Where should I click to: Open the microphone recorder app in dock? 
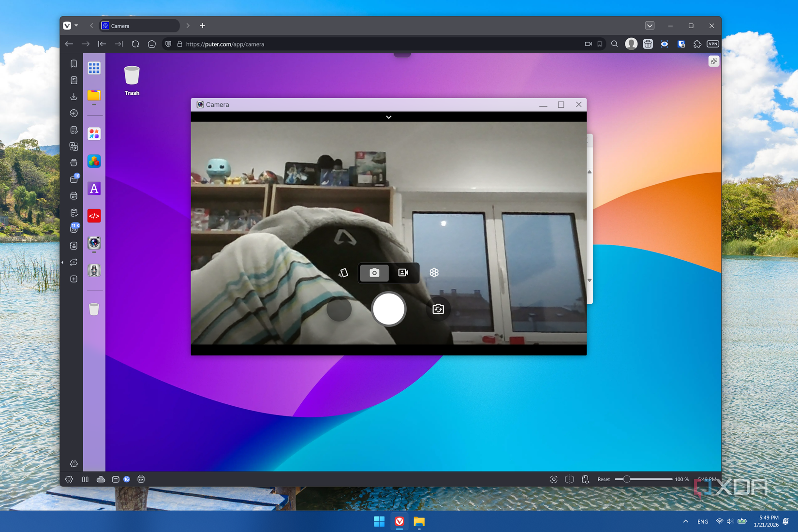click(x=94, y=270)
